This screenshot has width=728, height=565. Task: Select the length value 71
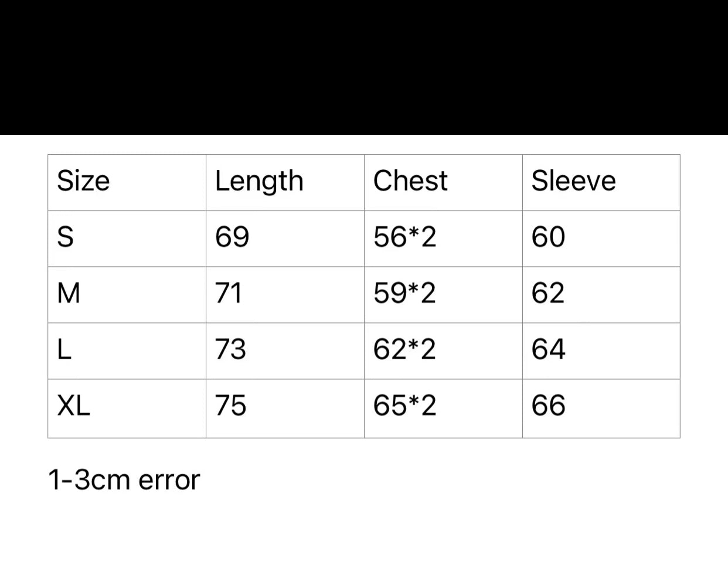(x=229, y=293)
